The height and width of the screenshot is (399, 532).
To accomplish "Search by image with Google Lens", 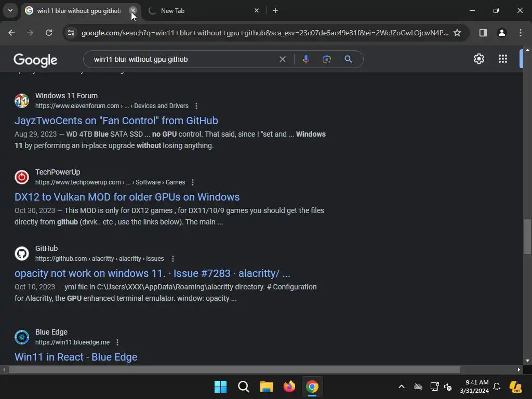I will [x=327, y=59].
